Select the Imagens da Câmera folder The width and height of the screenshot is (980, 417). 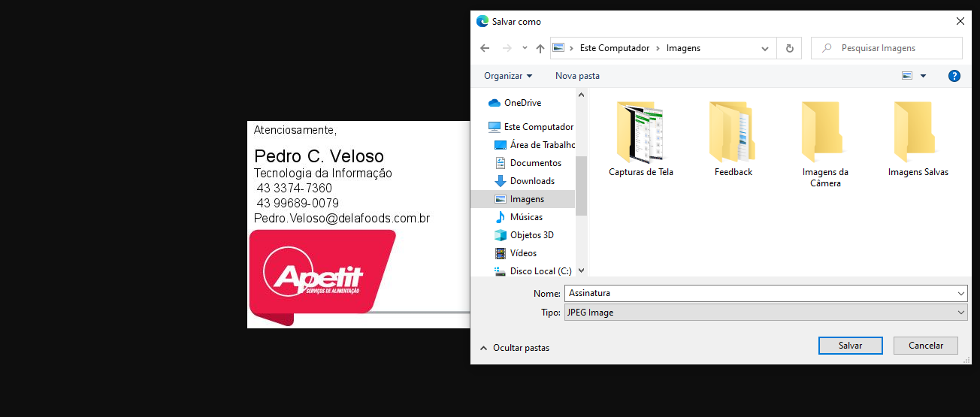[824, 143]
